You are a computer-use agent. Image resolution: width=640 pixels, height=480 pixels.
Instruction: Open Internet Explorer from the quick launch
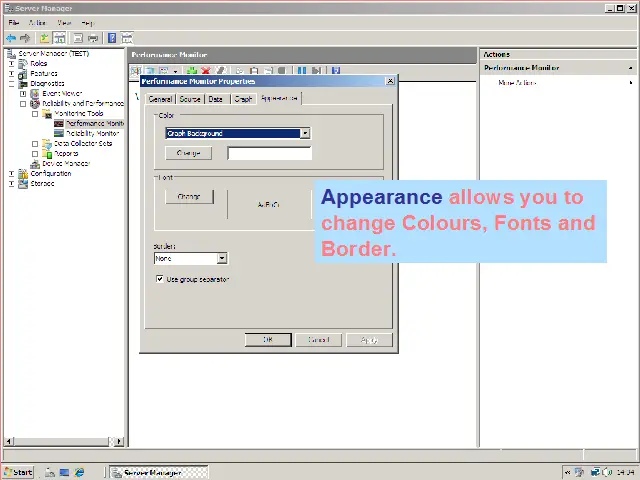pos(79,472)
